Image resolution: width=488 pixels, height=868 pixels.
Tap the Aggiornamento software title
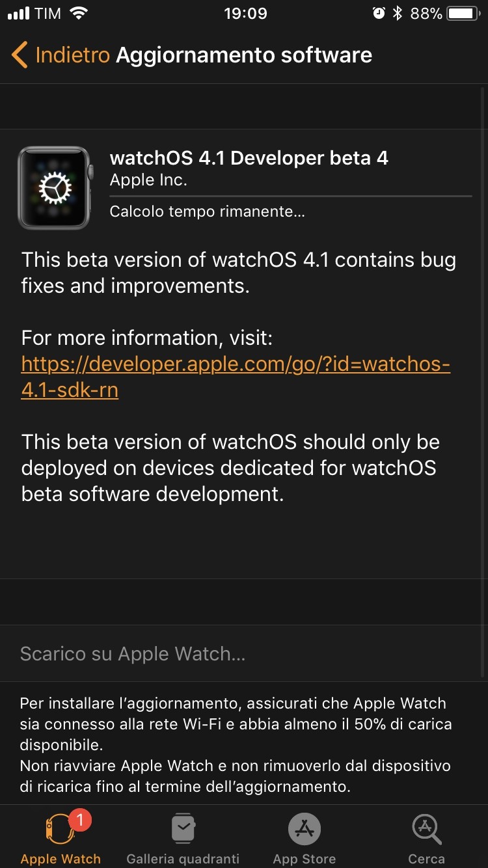click(244, 55)
